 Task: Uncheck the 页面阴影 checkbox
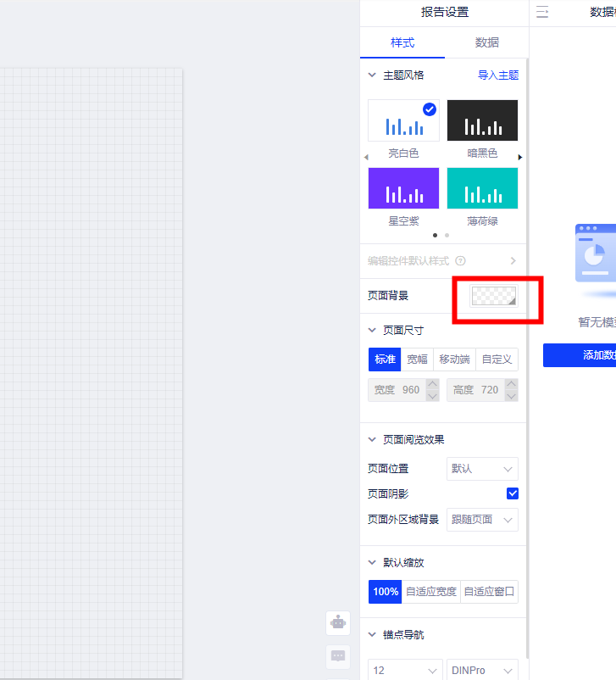513,493
